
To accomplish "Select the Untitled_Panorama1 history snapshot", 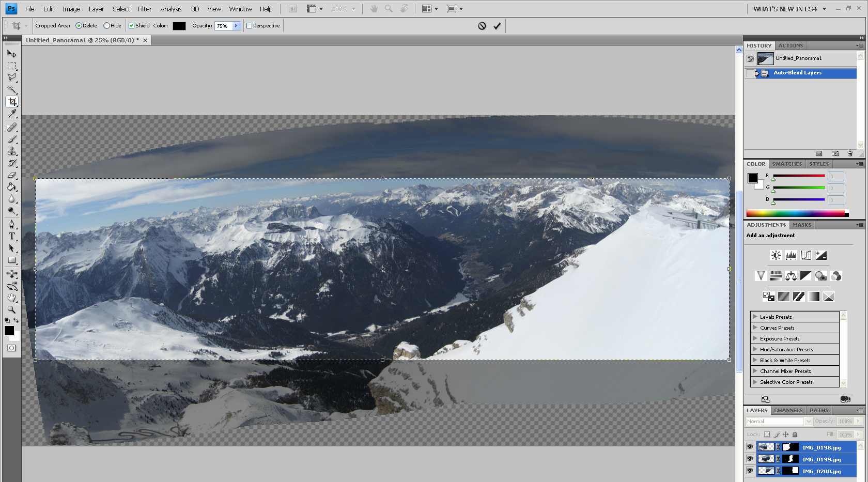I will [x=798, y=58].
